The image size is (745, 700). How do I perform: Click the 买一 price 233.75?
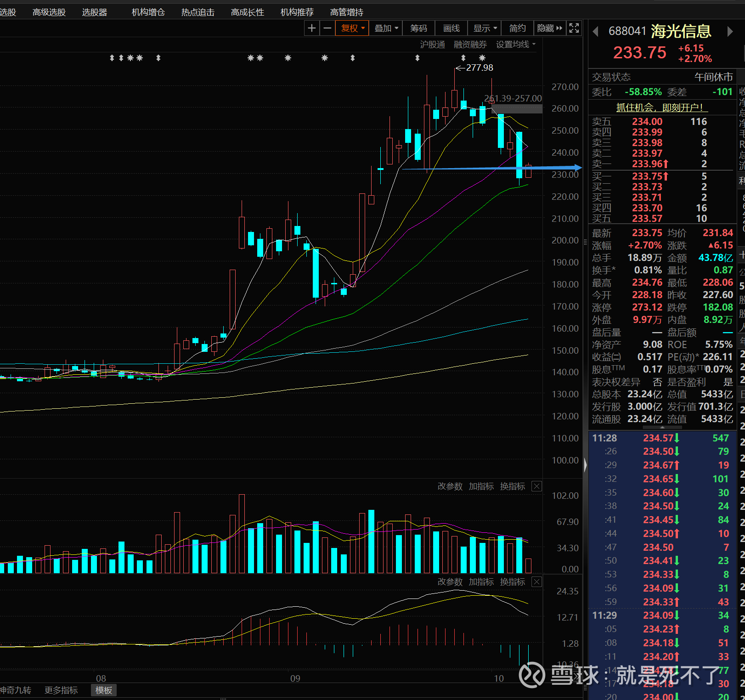(x=647, y=176)
